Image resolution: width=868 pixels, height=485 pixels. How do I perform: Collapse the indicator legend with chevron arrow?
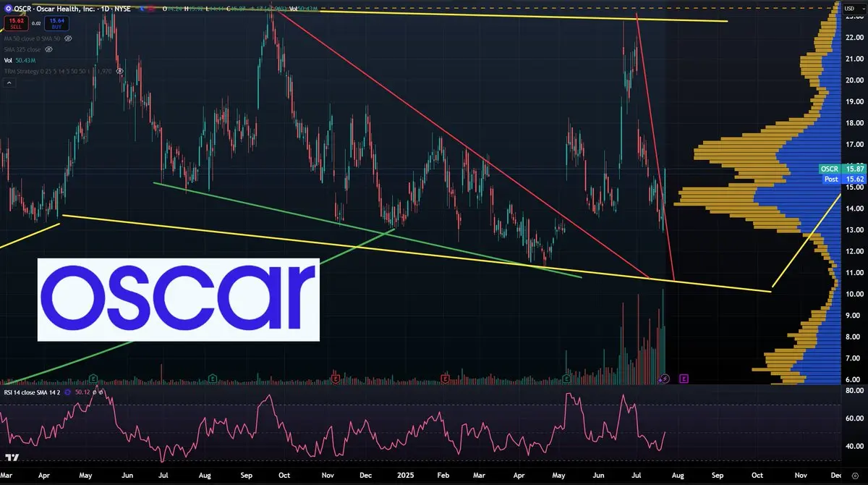click(x=9, y=83)
